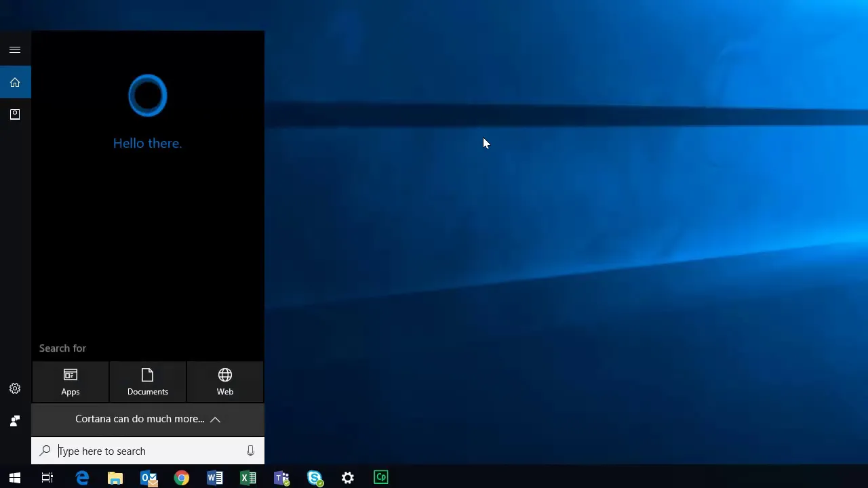Open the Windows Start button
Screen dimensions: 868x488
point(15,478)
